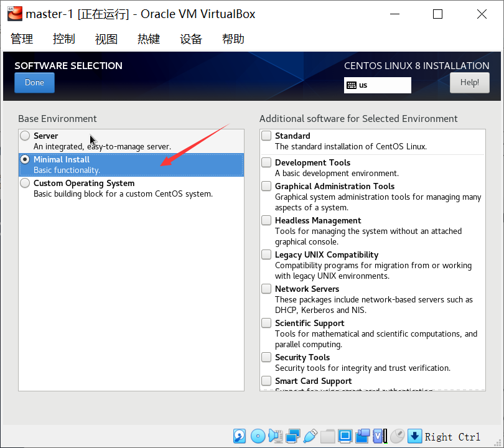Image resolution: width=504 pixels, height=448 pixels.
Task: Open the shared folders status icon
Action: pyautogui.click(x=327, y=436)
